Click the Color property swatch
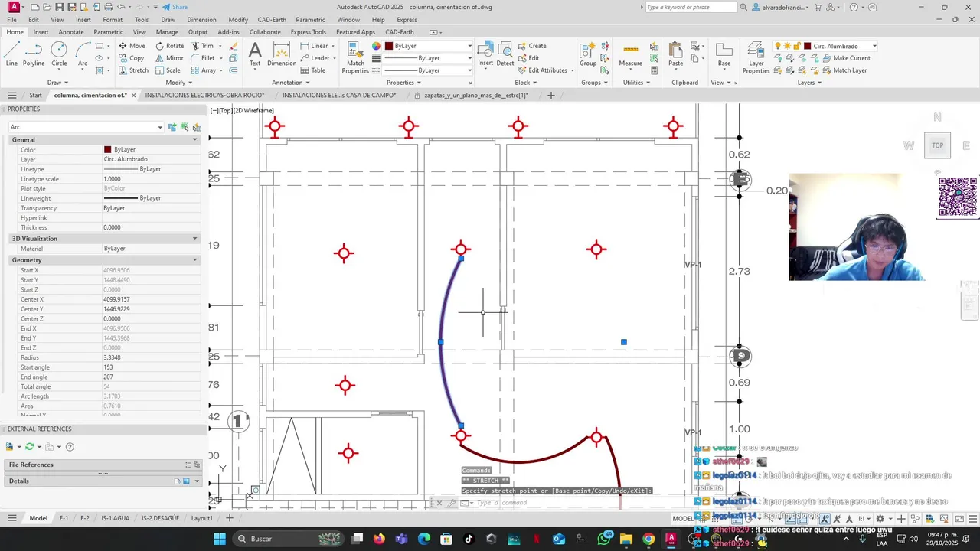980x551 pixels. pyautogui.click(x=107, y=150)
